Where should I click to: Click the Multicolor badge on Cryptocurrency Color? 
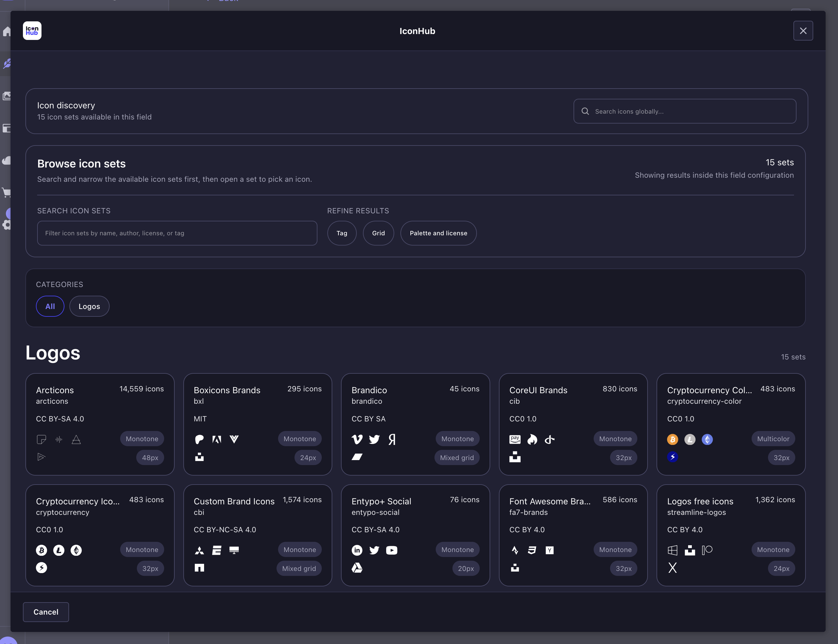click(x=773, y=439)
